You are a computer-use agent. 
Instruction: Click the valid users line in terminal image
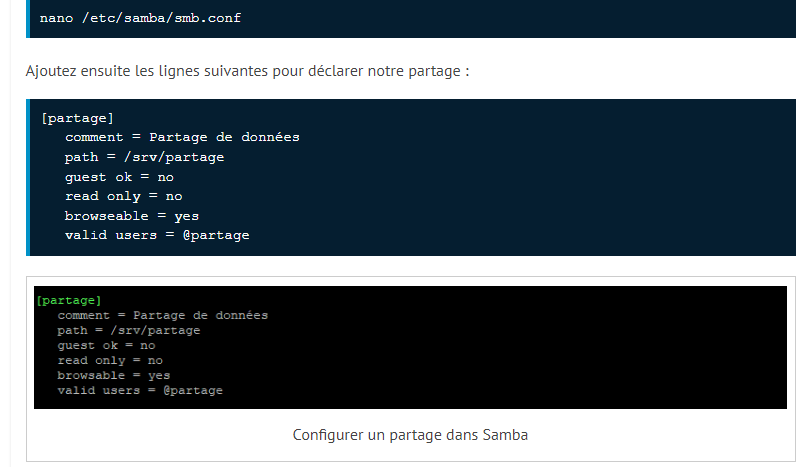[140, 390]
